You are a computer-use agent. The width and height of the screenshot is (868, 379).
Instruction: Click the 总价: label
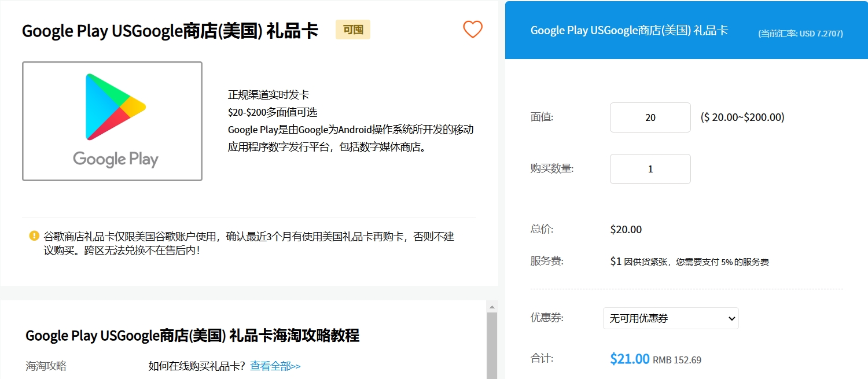(x=542, y=229)
